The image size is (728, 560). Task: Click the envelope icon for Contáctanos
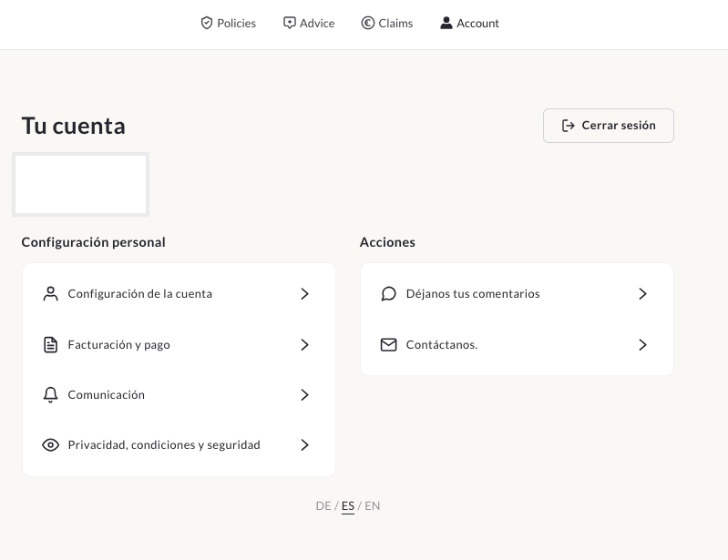(x=389, y=345)
